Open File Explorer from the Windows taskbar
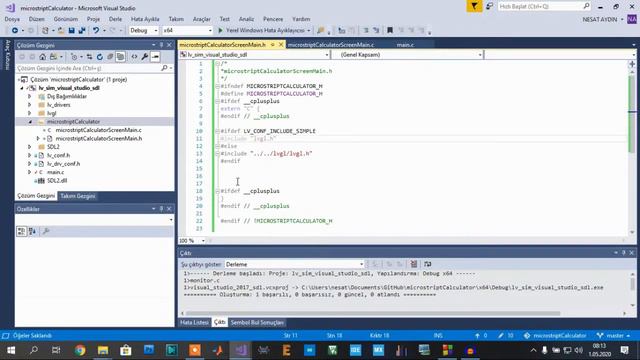The image size is (640, 360). pyautogui.click(x=103, y=351)
